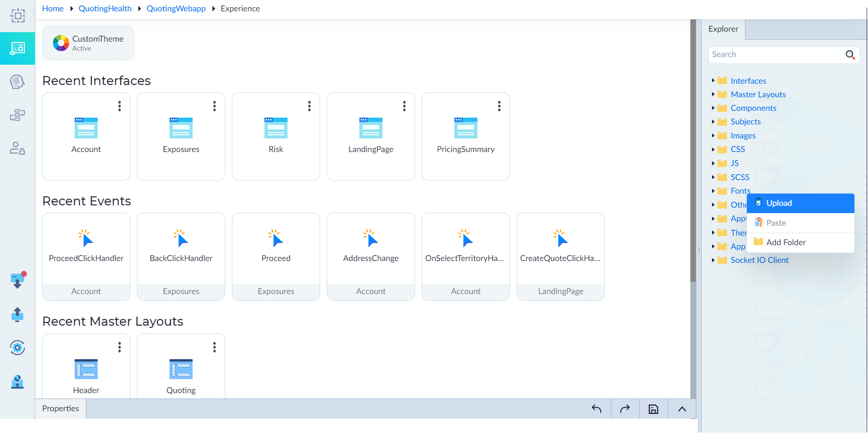Viewport: 868px width, 437px height.
Task: Open the workflow diagram sidebar icon
Action: [x=17, y=115]
